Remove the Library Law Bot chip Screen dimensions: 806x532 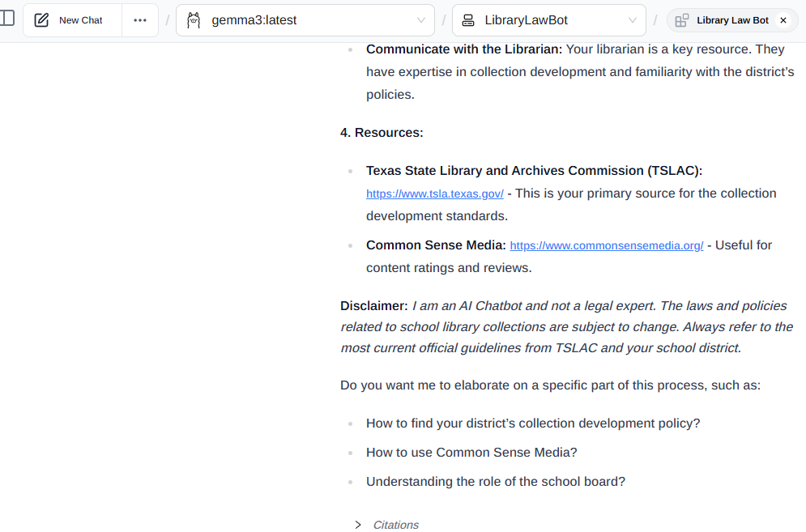pyautogui.click(x=783, y=20)
